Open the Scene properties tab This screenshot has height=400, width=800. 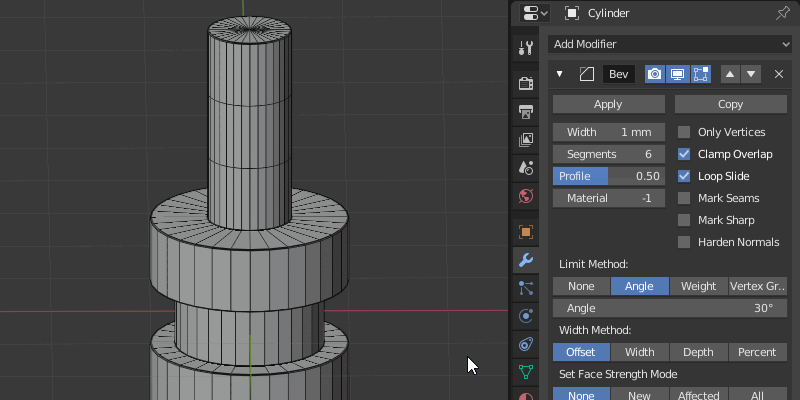526,167
